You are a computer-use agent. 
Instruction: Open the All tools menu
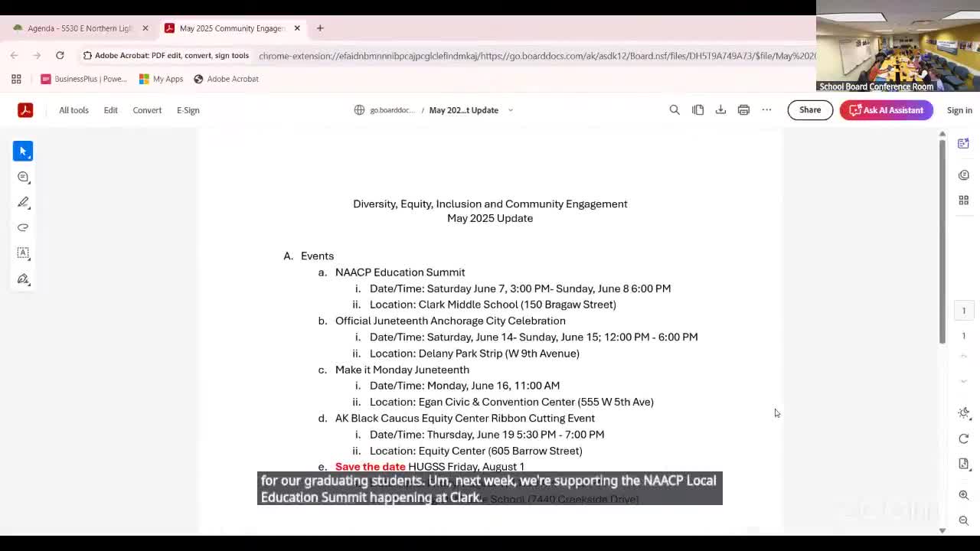pyautogui.click(x=73, y=110)
